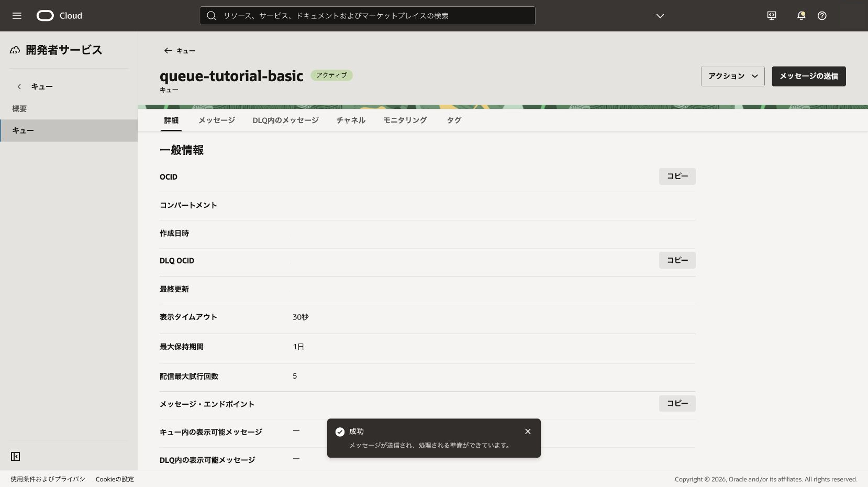Image resolution: width=868 pixels, height=487 pixels.
Task: Click the キュー breadcrumb link
Action: 186,51
